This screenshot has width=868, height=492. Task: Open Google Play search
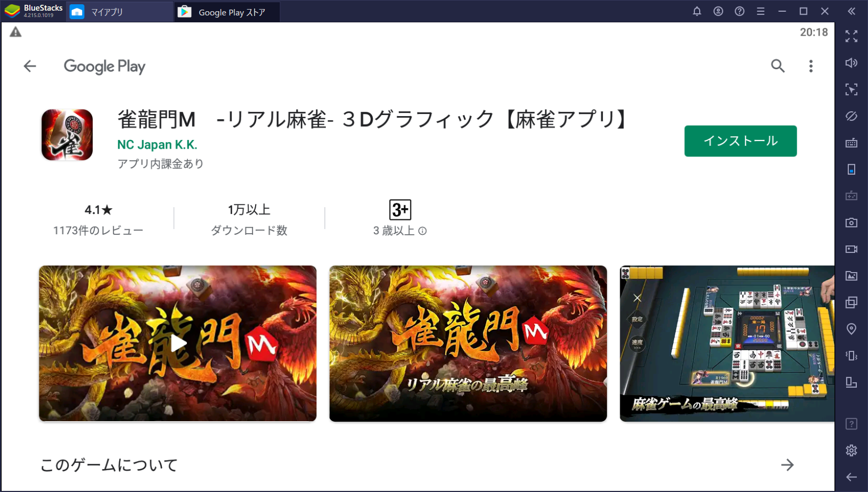coord(778,66)
